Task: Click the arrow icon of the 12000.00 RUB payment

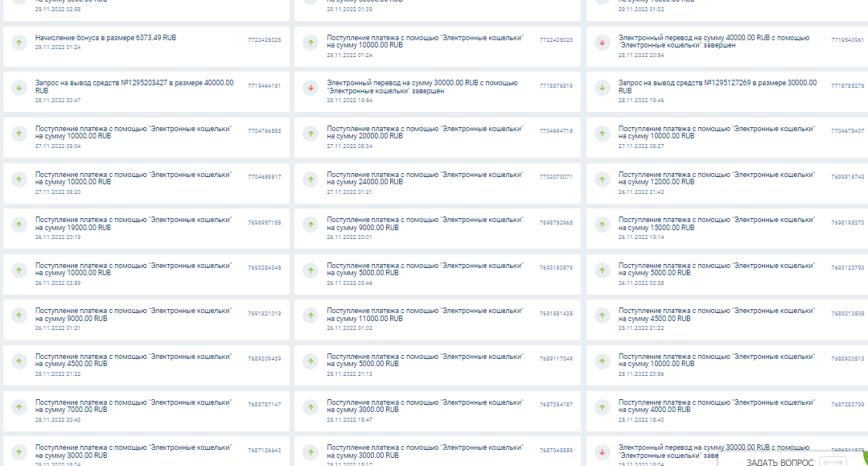Action: [603, 179]
